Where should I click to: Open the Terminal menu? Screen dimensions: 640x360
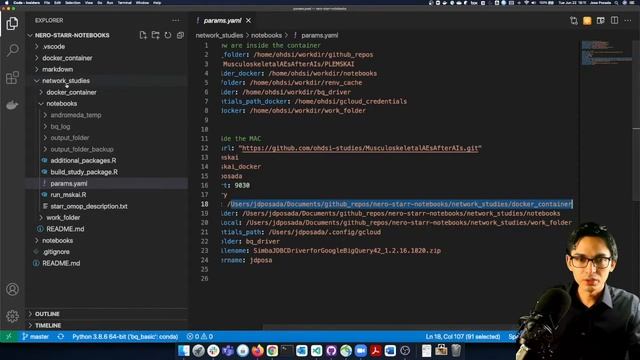(x=124, y=3)
